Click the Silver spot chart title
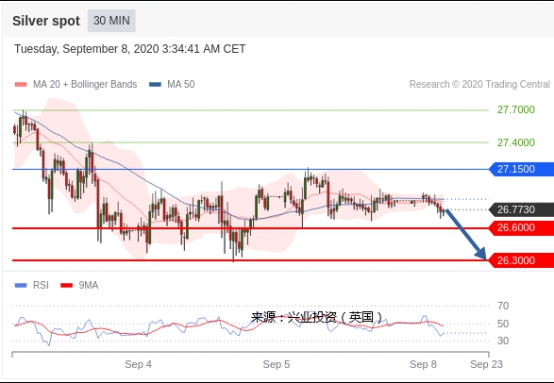554x383 pixels. click(x=46, y=21)
